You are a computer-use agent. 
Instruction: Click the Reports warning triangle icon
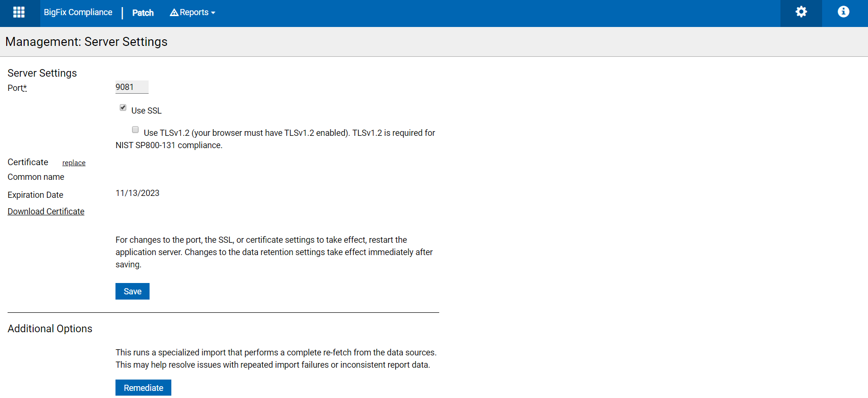coord(174,12)
